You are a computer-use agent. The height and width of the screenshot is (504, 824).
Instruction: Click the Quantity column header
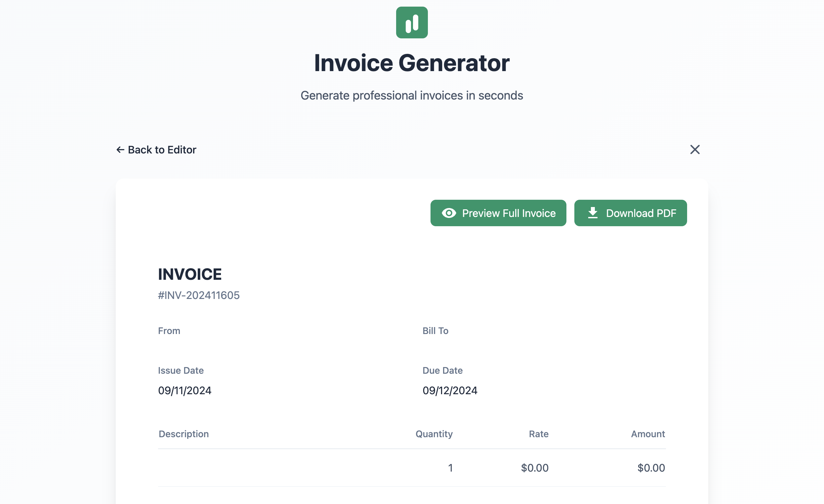tap(434, 434)
